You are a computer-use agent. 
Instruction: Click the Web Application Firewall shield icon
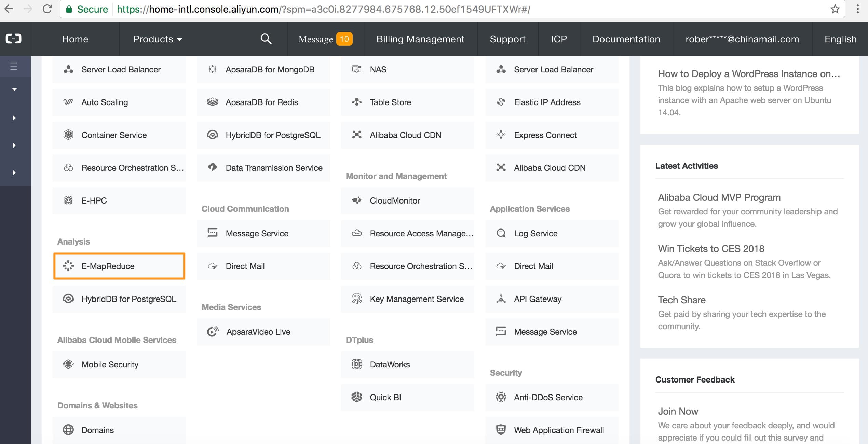pyautogui.click(x=501, y=430)
